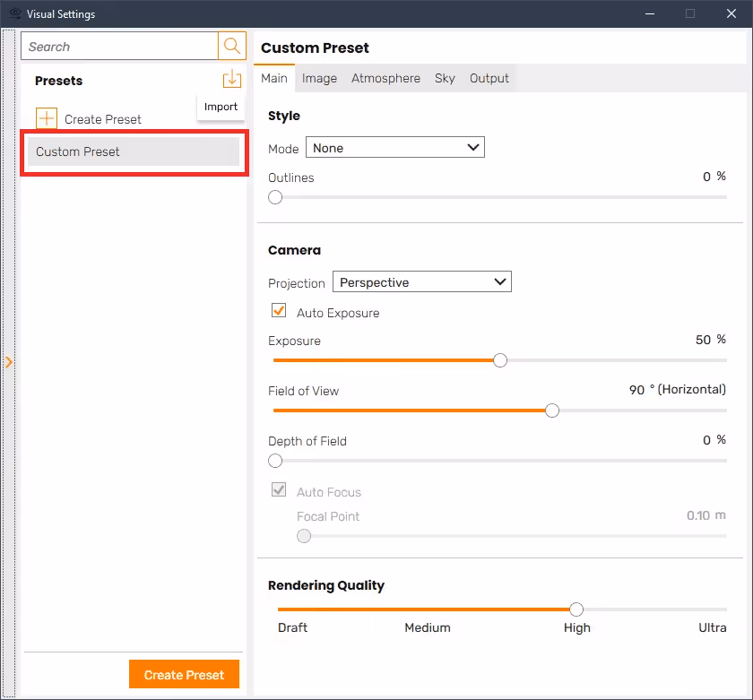
Task: Expand the side panel with the orange chevron
Action: pos(9,362)
